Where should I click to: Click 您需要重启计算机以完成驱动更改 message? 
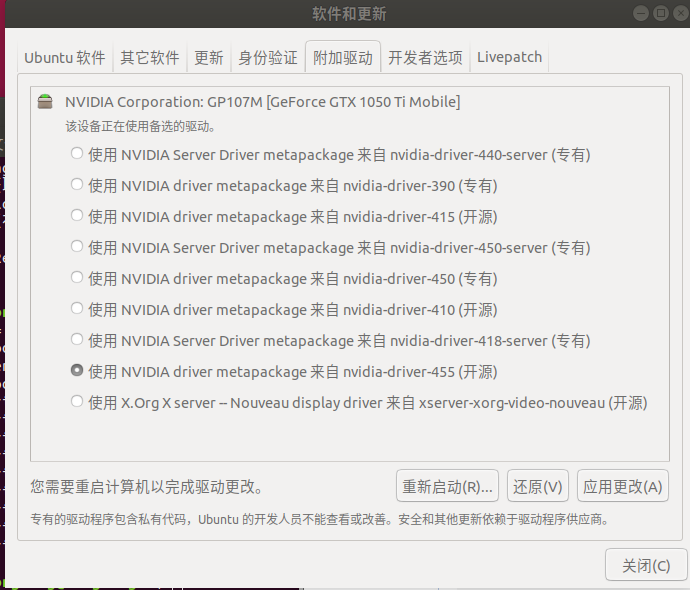(147, 487)
